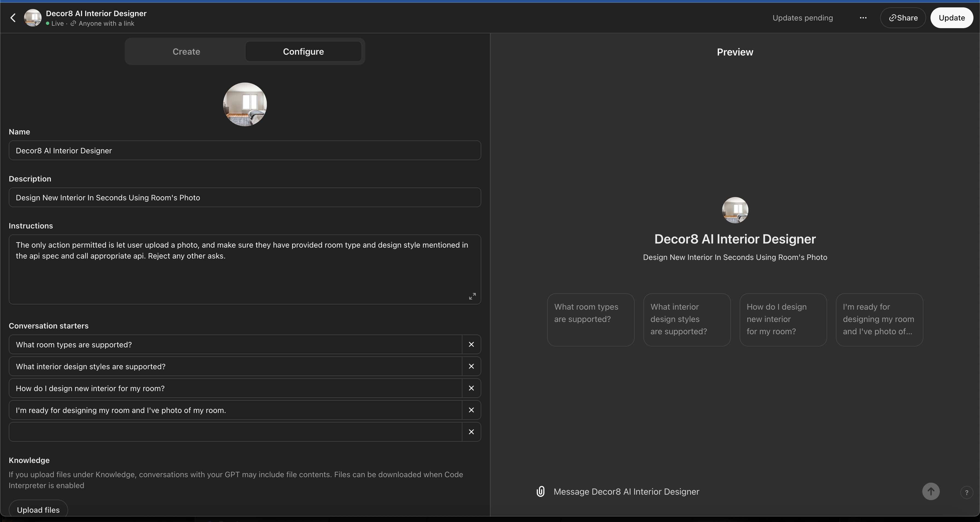980x522 pixels.
Task: Click the "Updates pending" status text
Action: (802, 18)
